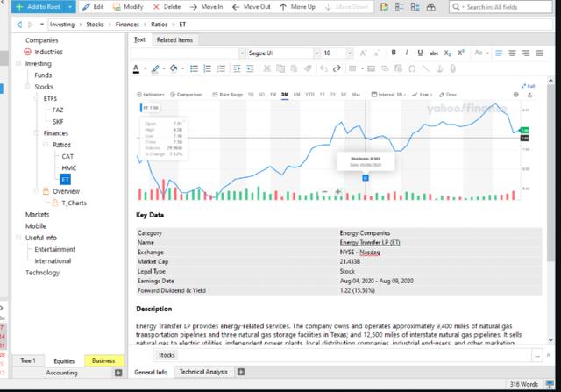561x392 pixels.
Task: Select the Text tab
Action: pyautogui.click(x=139, y=39)
